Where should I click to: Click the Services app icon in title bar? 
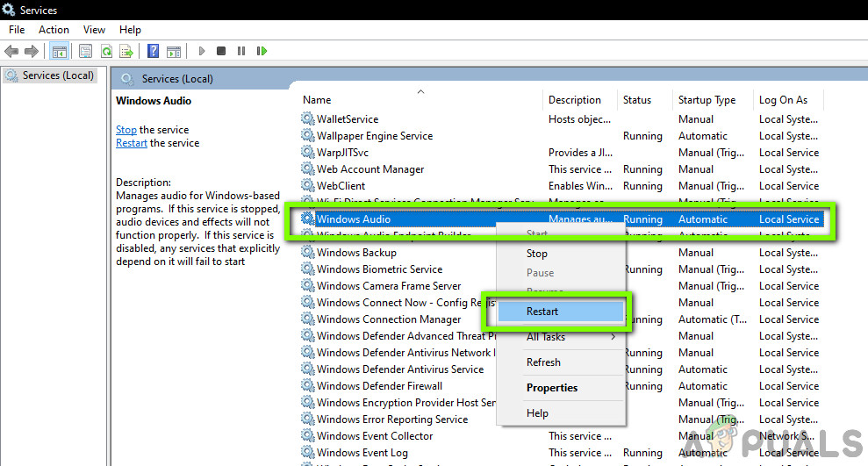[8, 10]
